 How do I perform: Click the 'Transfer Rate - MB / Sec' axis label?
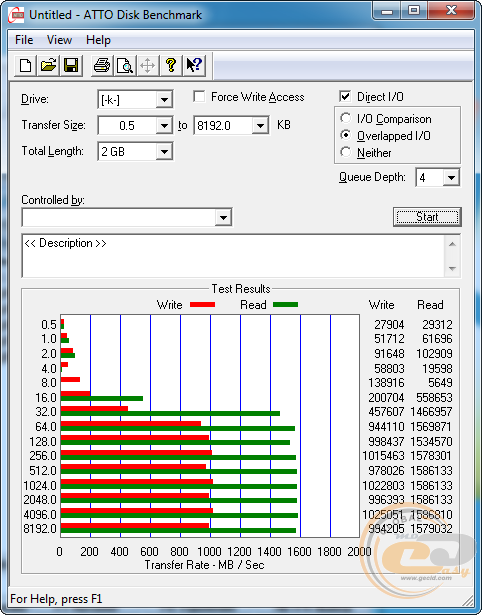pyautogui.click(x=204, y=565)
